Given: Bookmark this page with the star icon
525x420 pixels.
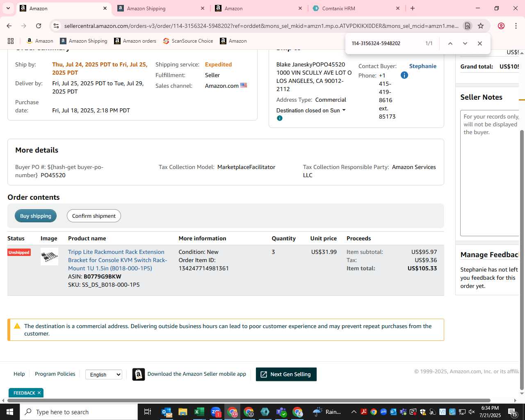Looking at the screenshot, I should click(481, 26).
